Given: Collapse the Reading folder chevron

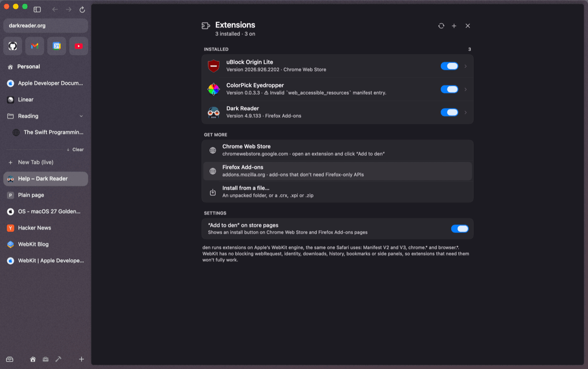Looking at the screenshot, I should pos(81,116).
